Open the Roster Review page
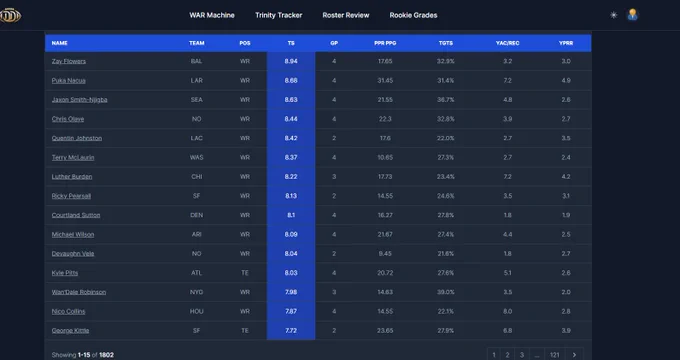The width and height of the screenshot is (680, 360). coord(346,15)
